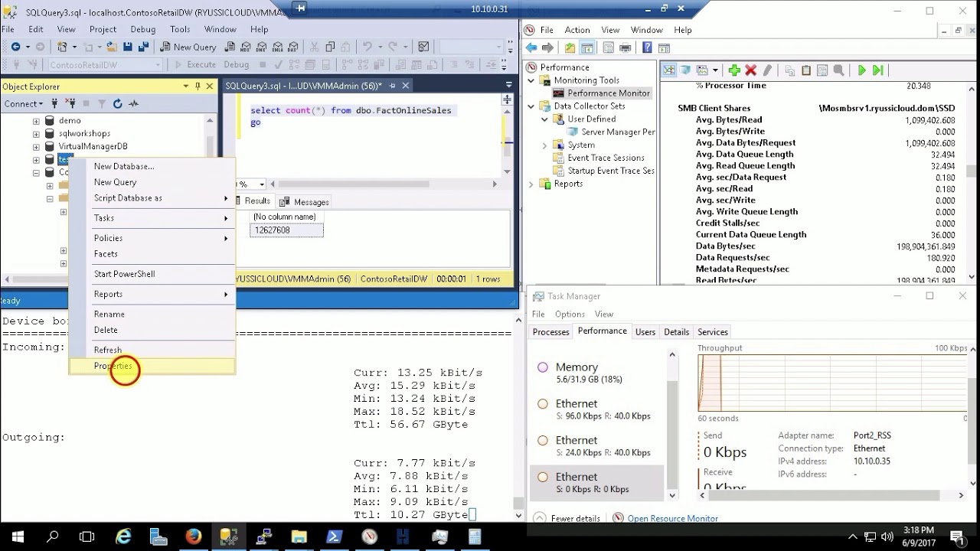
Task: Click the Paste Counter List clipboard icon
Action: 805,70
